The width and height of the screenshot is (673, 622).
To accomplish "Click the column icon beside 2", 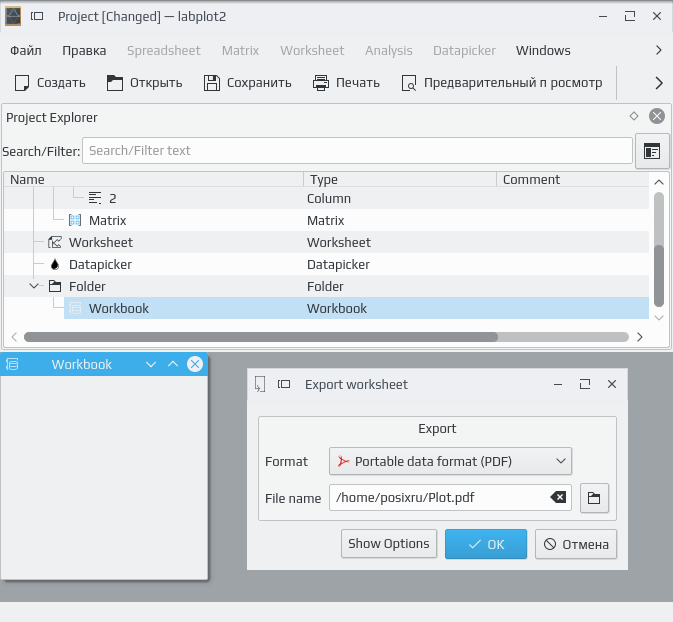I will point(95,198).
